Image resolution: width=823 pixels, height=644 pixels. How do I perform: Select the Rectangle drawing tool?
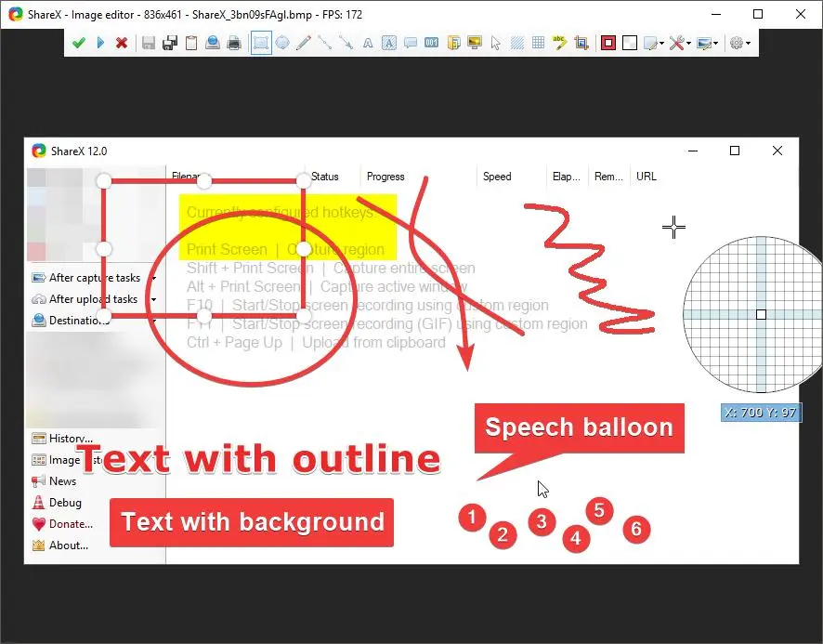pyautogui.click(x=261, y=43)
